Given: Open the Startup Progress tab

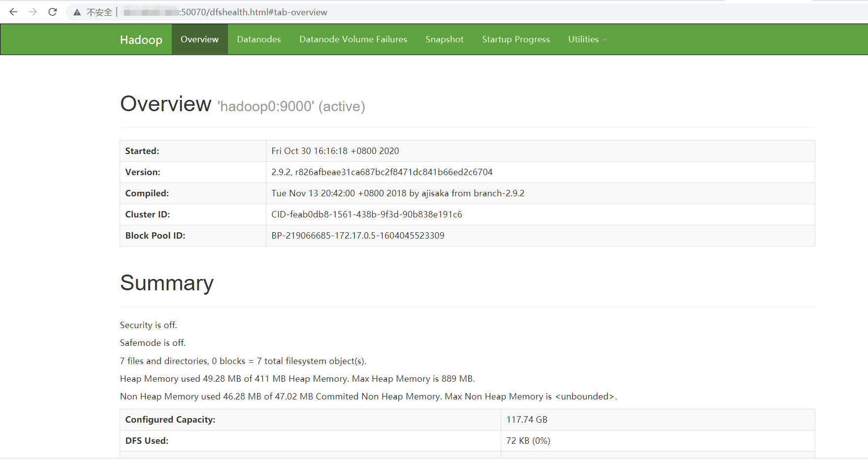Looking at the screenshot, I should click(516, 39).
